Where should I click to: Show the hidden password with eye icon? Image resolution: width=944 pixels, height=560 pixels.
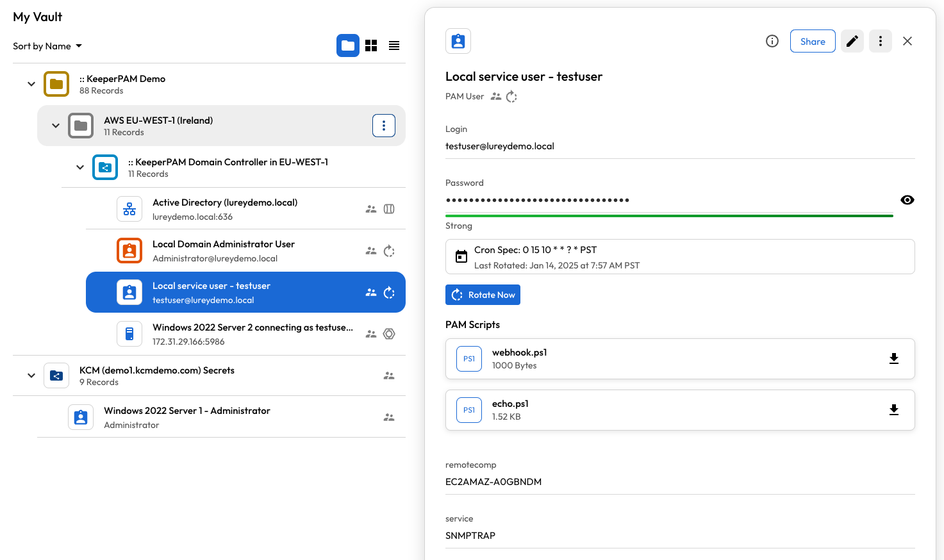coord(907,200)
